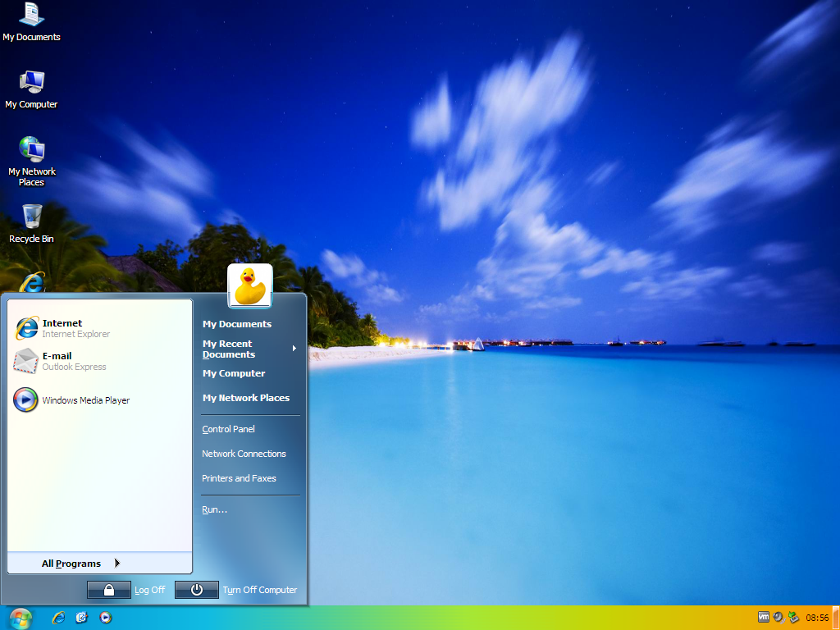
Task: Open Control Panel
Action: [x=228, y=429]
